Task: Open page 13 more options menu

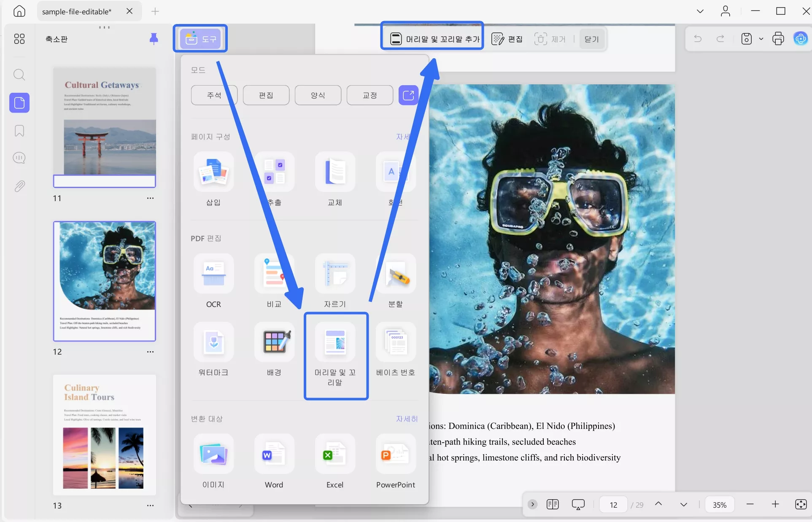Action: (151, 505)
